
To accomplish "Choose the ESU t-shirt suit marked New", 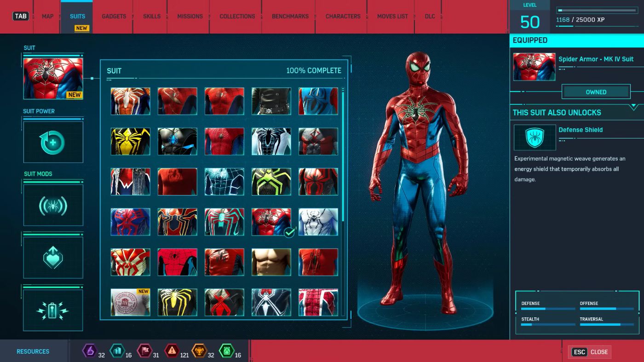I will [x=131, y=302].
